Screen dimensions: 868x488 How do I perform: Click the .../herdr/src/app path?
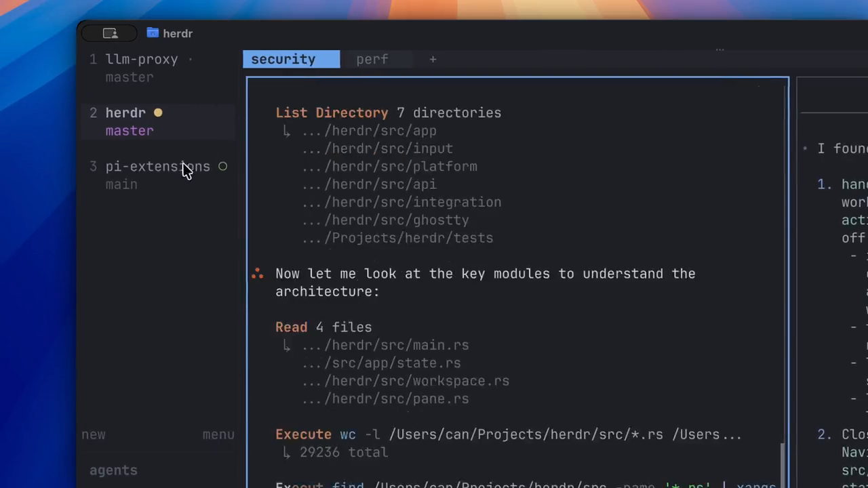point(370,131)
